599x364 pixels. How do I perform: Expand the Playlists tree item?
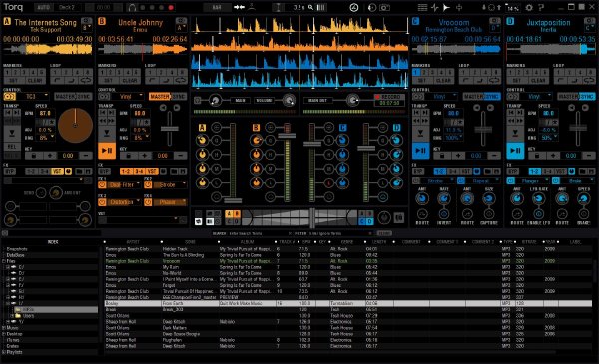pyautogui.click(x=4, y=352)
